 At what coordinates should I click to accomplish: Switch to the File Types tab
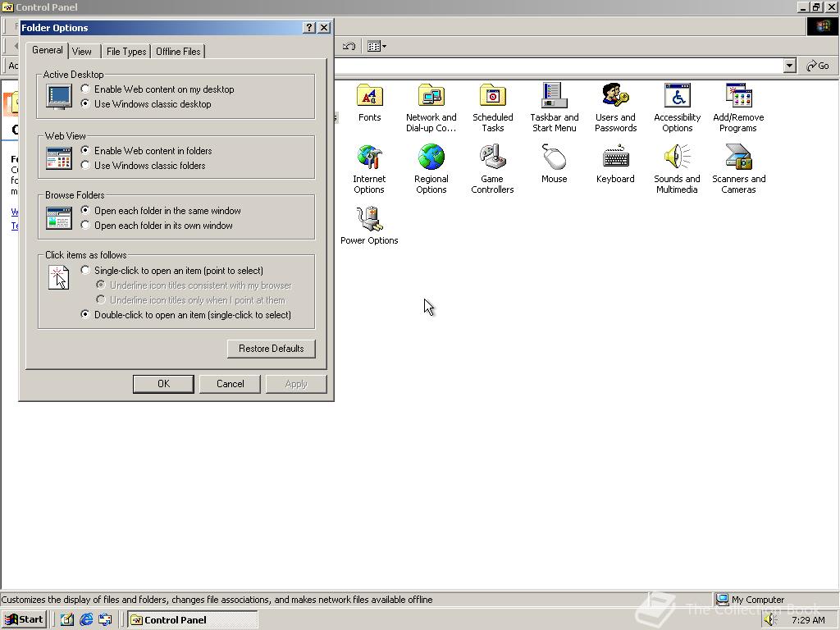tap(126, 52)
